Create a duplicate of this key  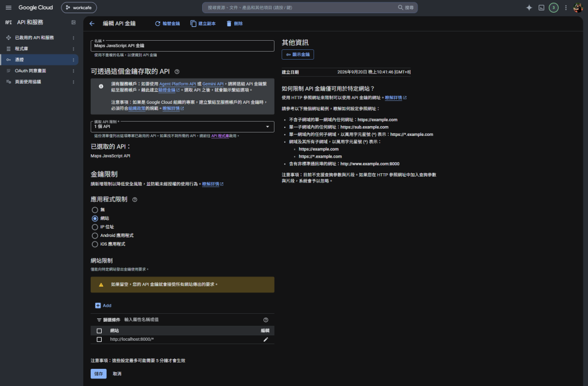pyautogui.click(x=203, y=24)
